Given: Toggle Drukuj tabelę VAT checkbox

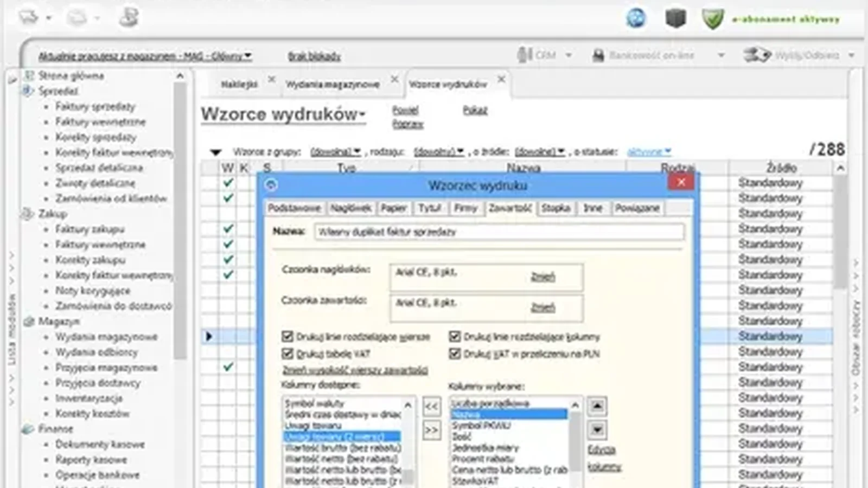Looking at the screenshot, I should click(x=288, y=354).
